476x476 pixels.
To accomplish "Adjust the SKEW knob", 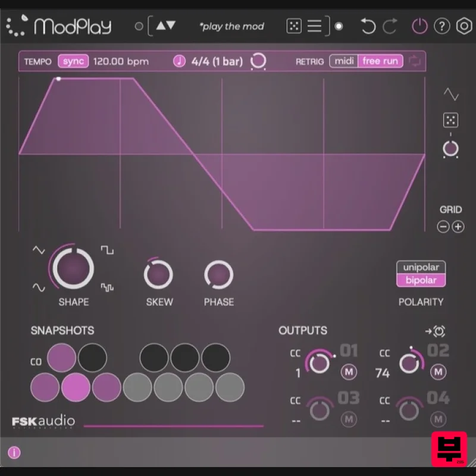I will [x=158, y=273].
